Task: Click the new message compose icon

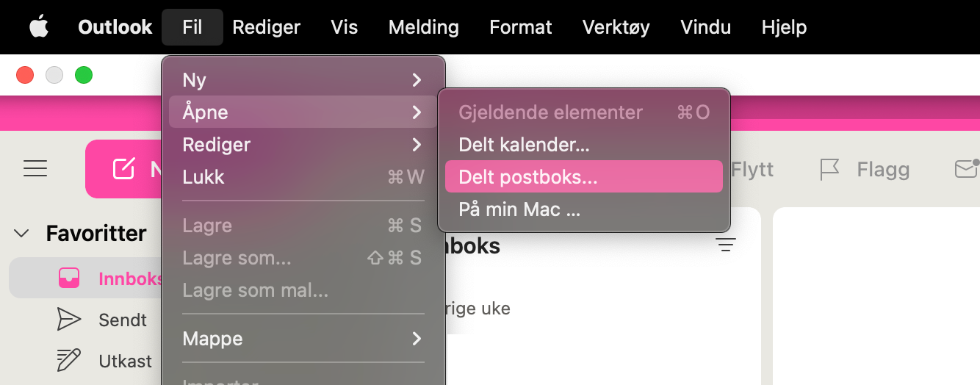Action: tap(123, 169)
